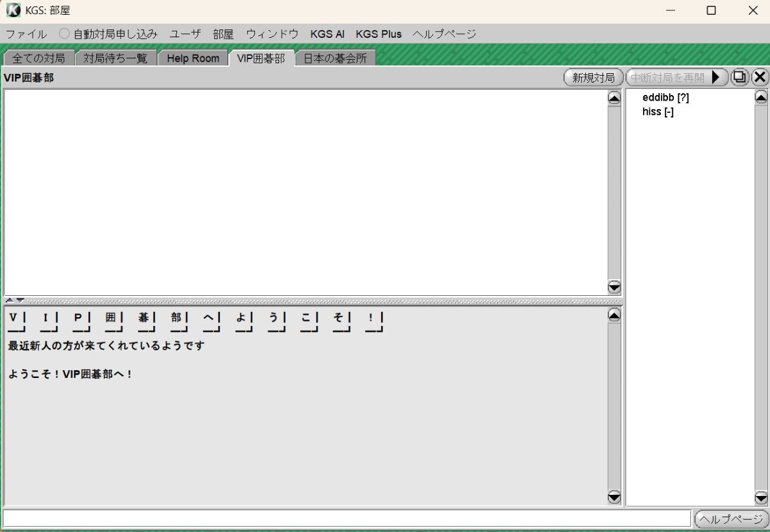Click up arrow of chat area scrollbar

(614, 315)
